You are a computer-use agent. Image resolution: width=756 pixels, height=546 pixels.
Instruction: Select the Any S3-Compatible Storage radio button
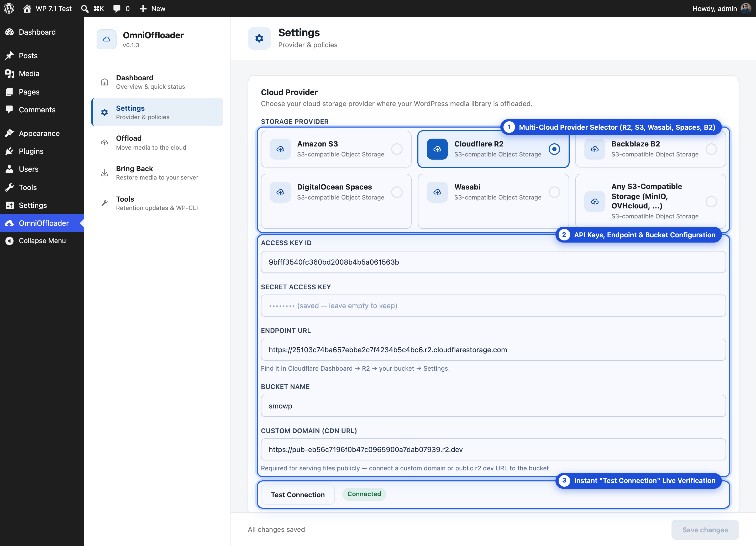(711, 201)
